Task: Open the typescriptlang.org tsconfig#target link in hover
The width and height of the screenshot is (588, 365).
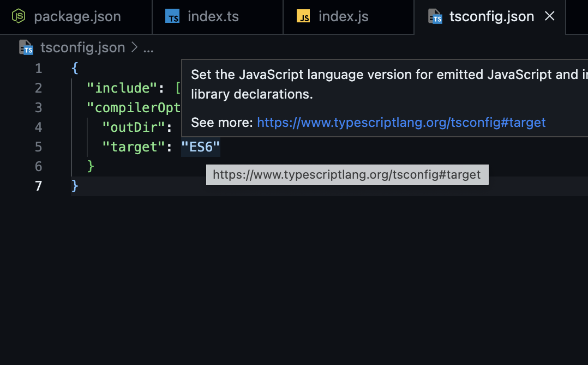Action: click(x=401, y=123)
